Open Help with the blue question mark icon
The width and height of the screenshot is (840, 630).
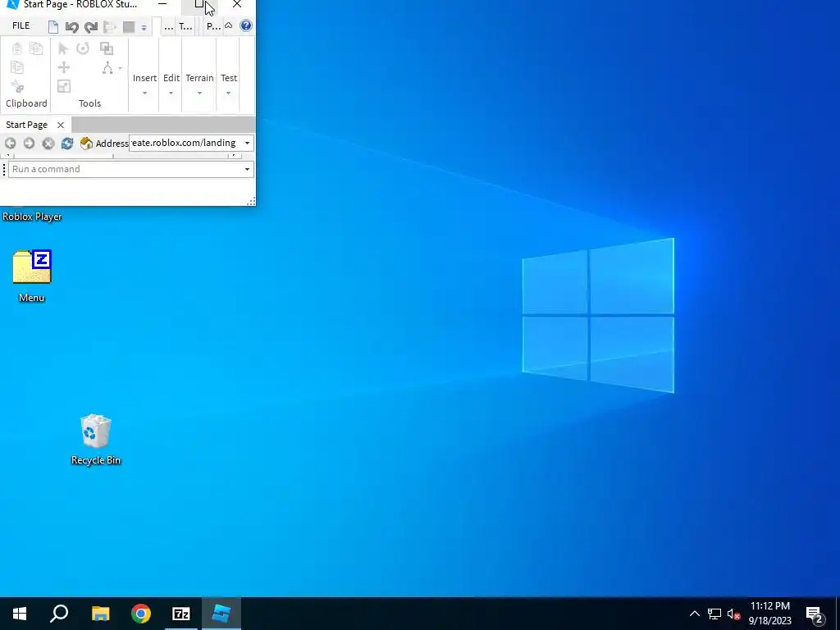246,25
